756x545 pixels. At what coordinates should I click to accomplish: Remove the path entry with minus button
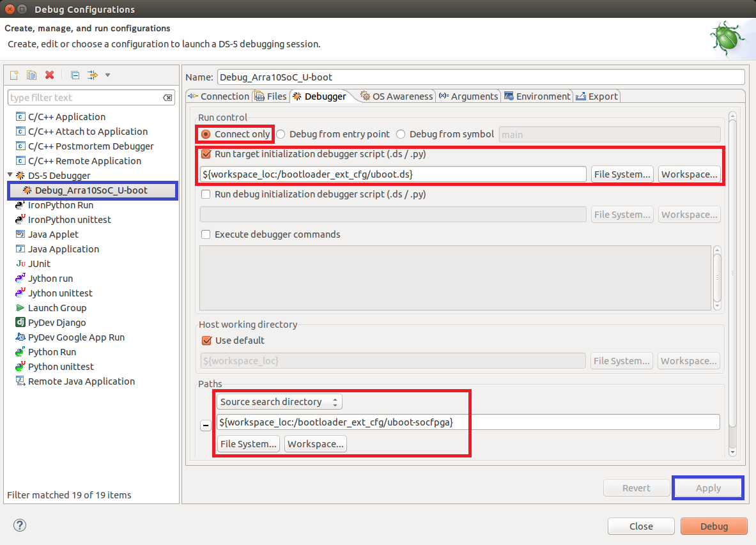pos(206,426)
